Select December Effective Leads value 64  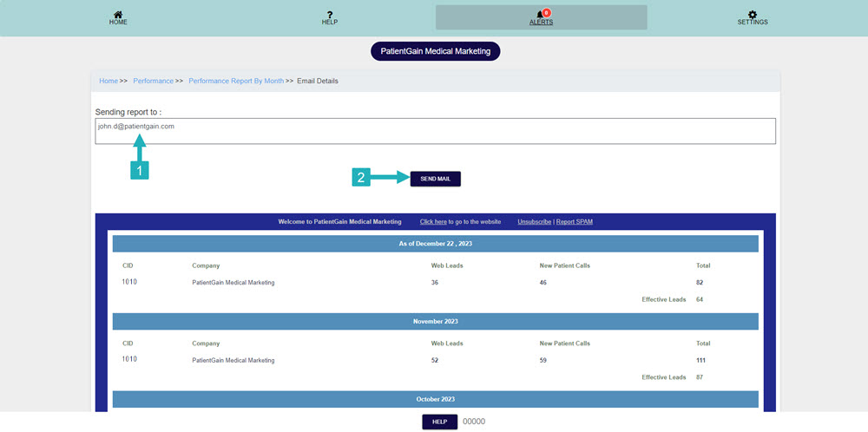[x=700, y=300]
